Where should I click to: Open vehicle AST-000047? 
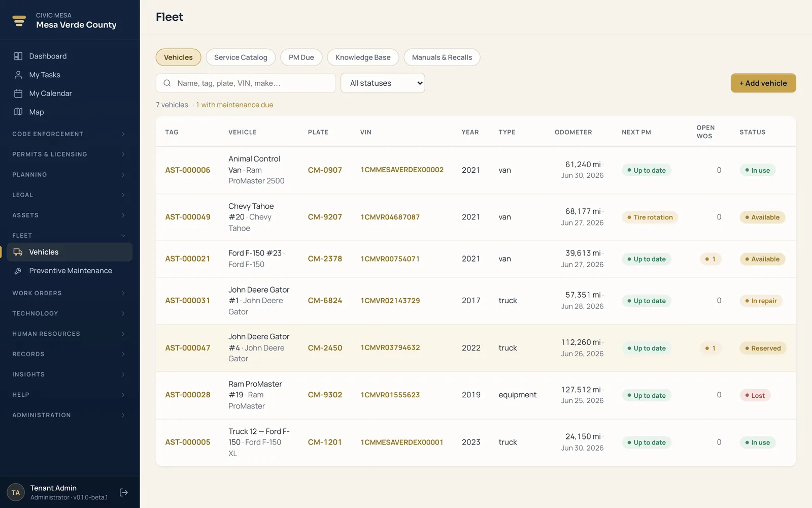tap(188, 348)
